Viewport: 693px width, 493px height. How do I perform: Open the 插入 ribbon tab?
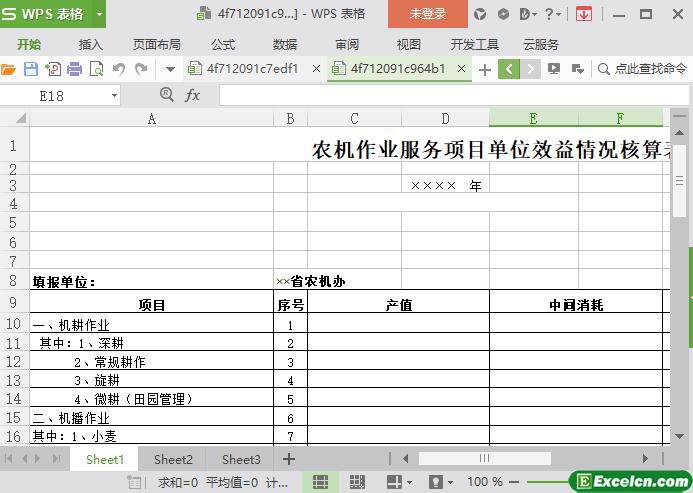[x=91, y=44]
